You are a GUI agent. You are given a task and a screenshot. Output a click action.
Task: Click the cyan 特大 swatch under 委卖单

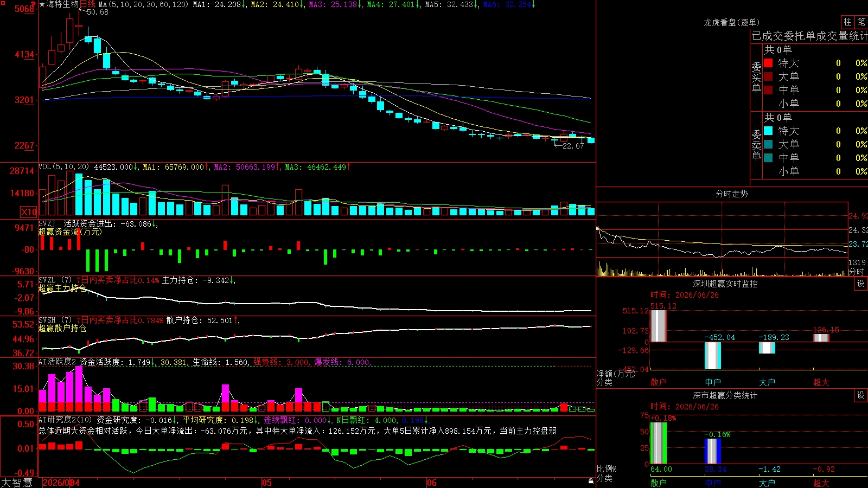coord(768,131)
